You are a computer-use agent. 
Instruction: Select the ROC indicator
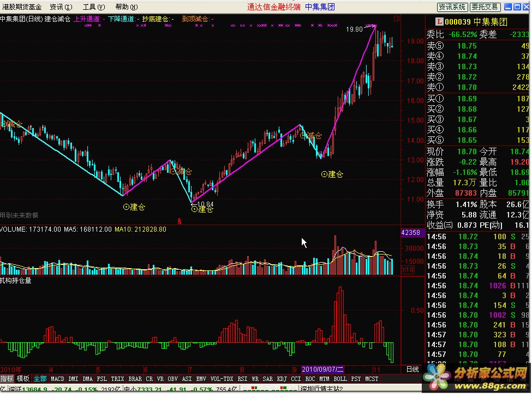point(310,379)
